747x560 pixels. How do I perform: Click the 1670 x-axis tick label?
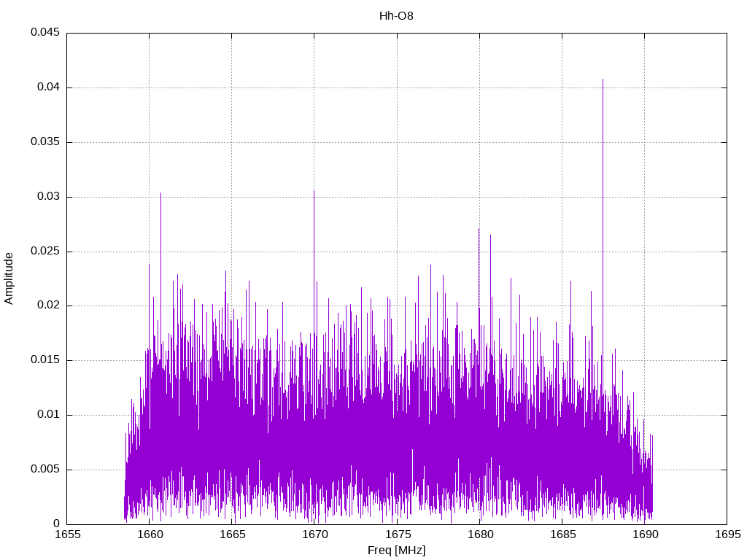[315, 534]
